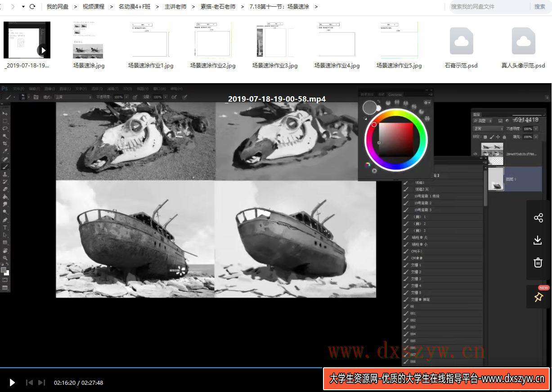Select the Crop tool
The image size is (552, 392).
(5, 144)
